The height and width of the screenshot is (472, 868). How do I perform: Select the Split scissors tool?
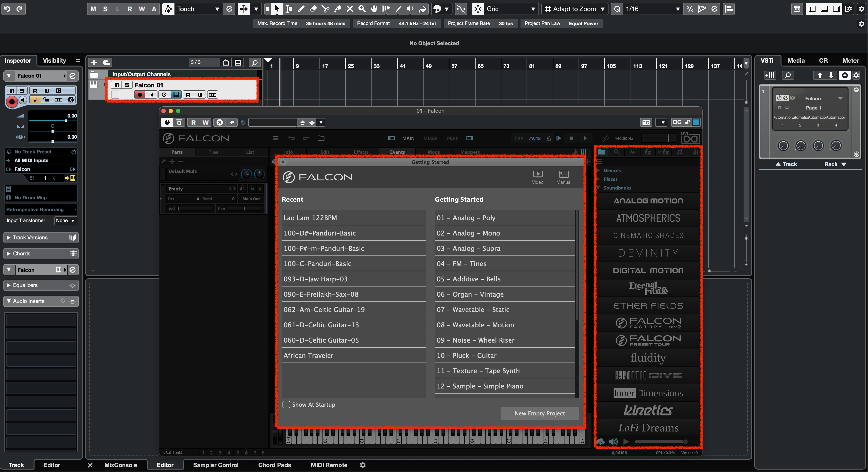point(325,9)
